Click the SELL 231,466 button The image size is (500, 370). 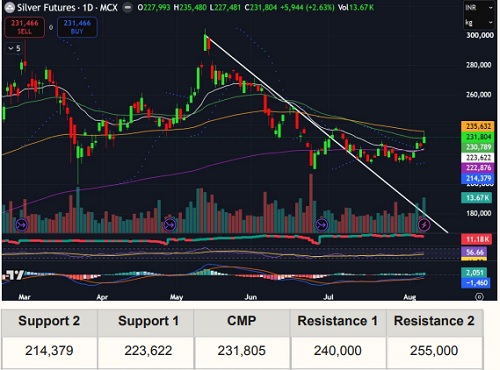point(25,27)
